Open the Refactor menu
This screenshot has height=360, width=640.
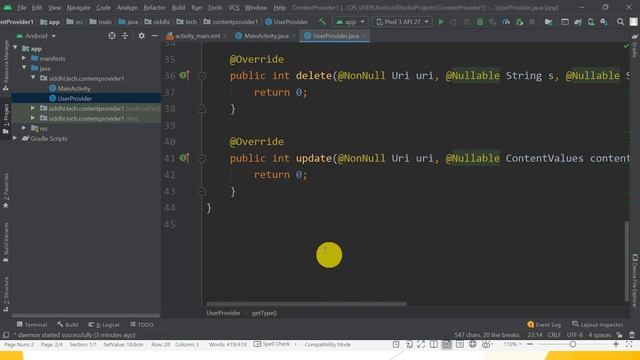[x=154, y=8]
